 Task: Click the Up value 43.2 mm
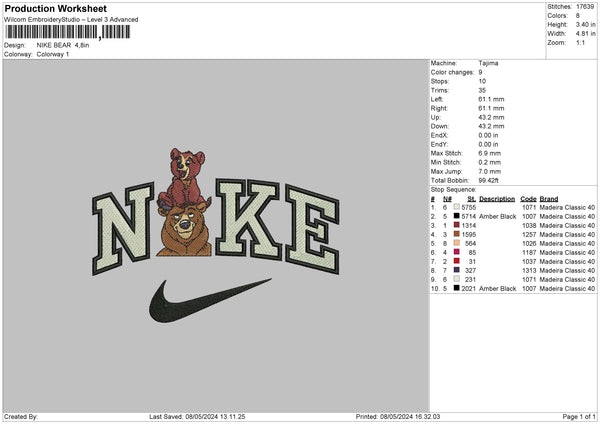(491, 117)
